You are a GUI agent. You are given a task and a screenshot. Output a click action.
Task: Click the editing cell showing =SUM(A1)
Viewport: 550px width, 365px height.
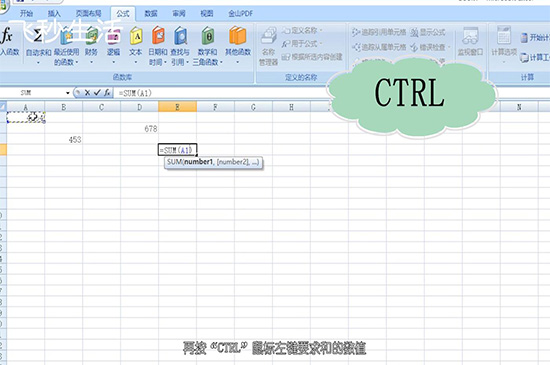point(177,150)
